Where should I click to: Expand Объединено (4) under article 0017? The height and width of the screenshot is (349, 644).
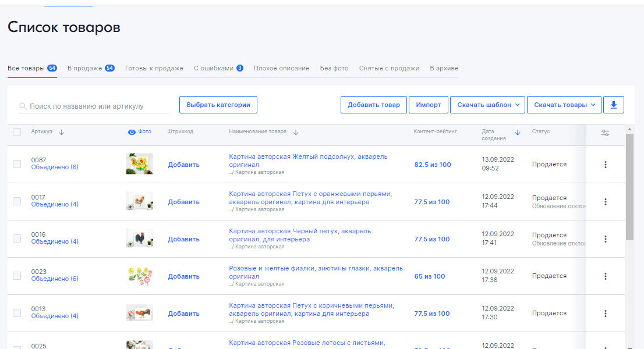pos(55,204)
